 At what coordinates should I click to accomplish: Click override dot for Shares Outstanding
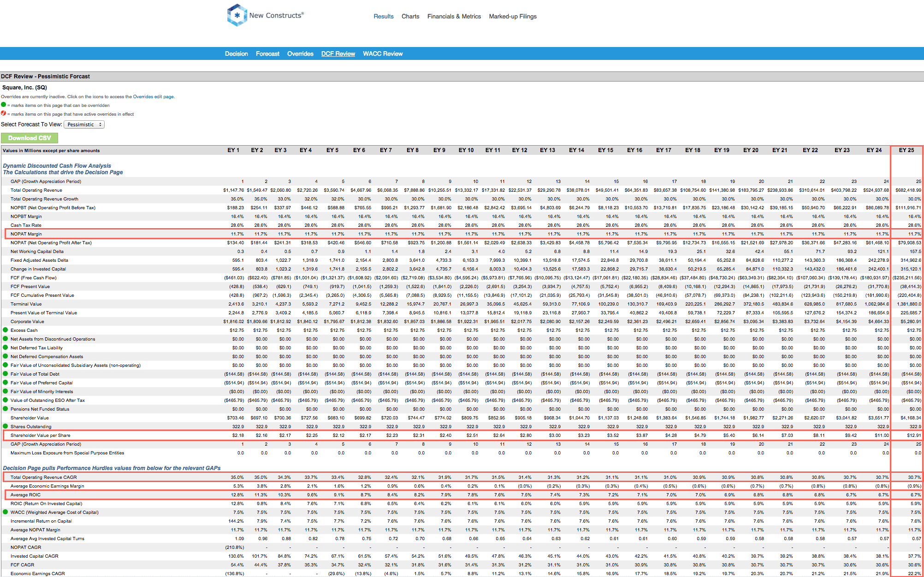[x=6, y=426]
